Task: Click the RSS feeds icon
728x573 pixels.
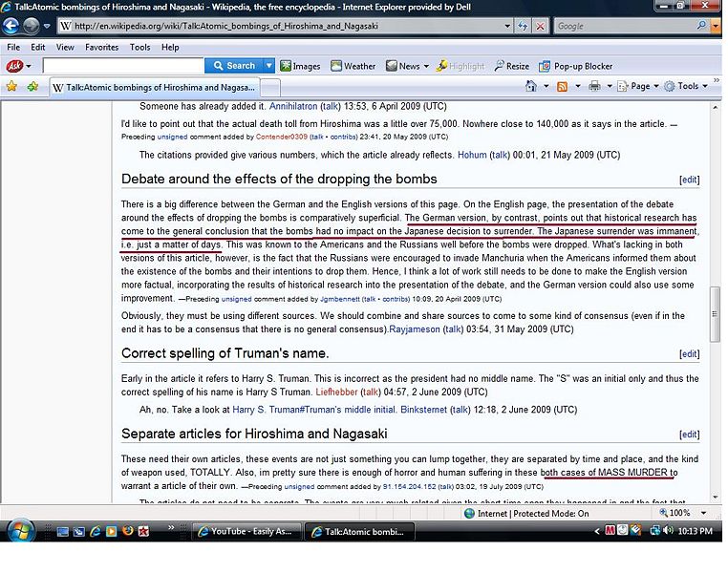Action: tap(563, 86)
